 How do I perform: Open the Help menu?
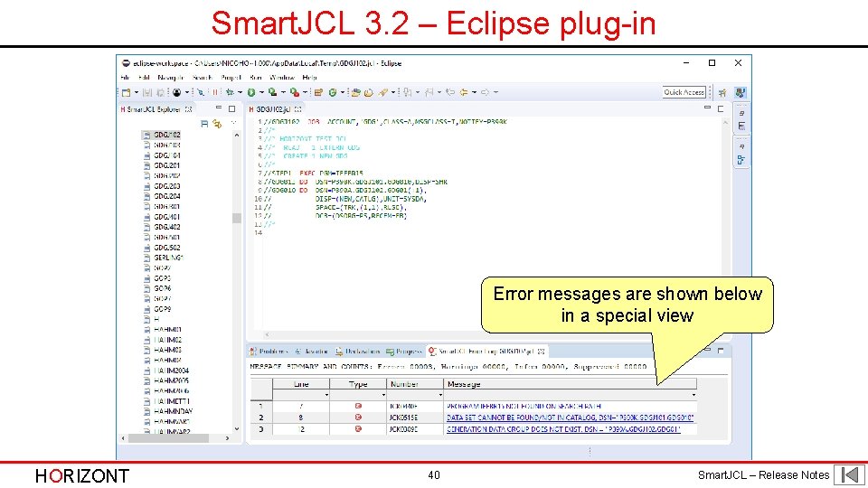[309, 78]
